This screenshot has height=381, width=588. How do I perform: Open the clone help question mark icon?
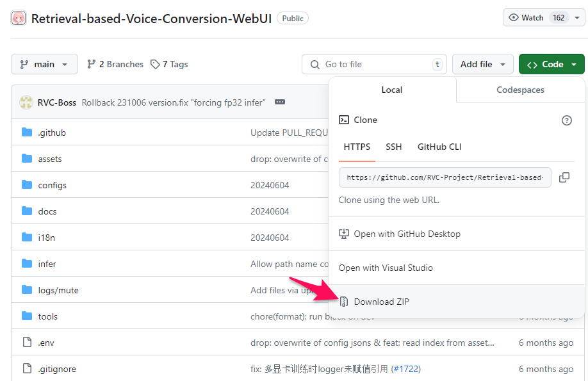[567, 120]
